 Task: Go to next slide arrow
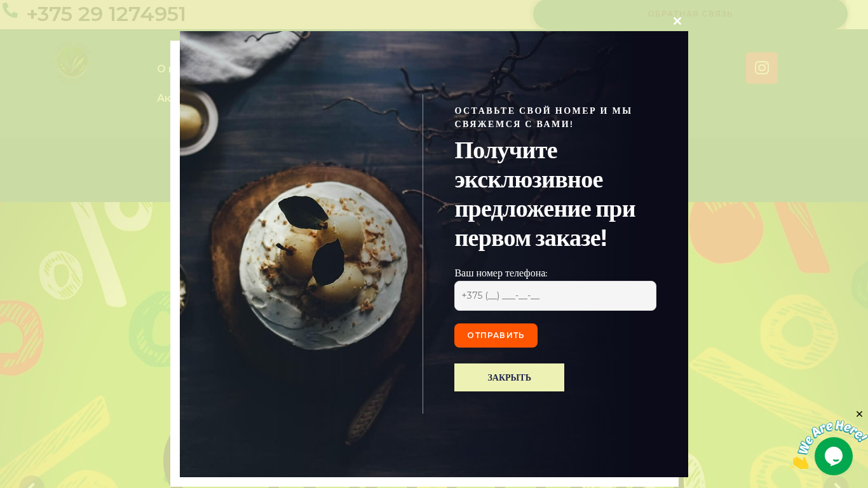tap(836, 482)
